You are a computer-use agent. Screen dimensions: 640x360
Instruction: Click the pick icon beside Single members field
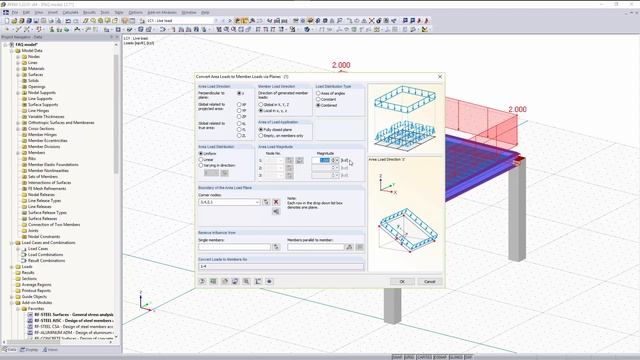coord(276,247)
